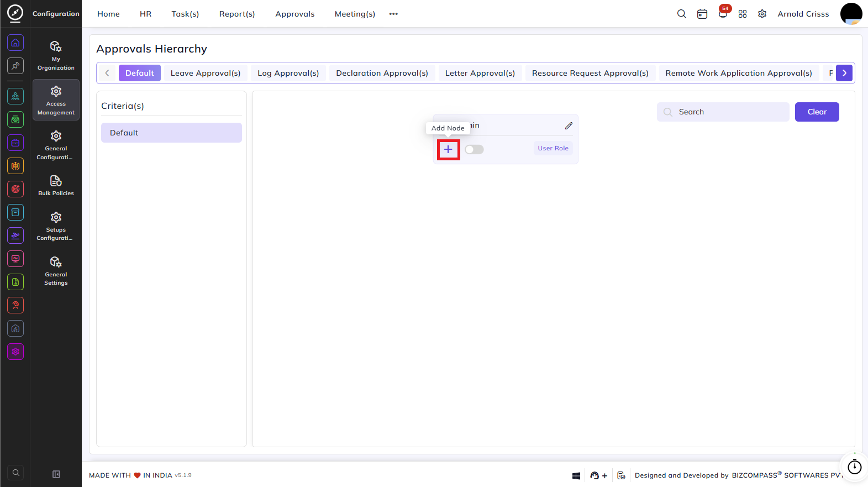The image size is (868, 487).
Task: Open My Organization settings
Action: (56, 55)
